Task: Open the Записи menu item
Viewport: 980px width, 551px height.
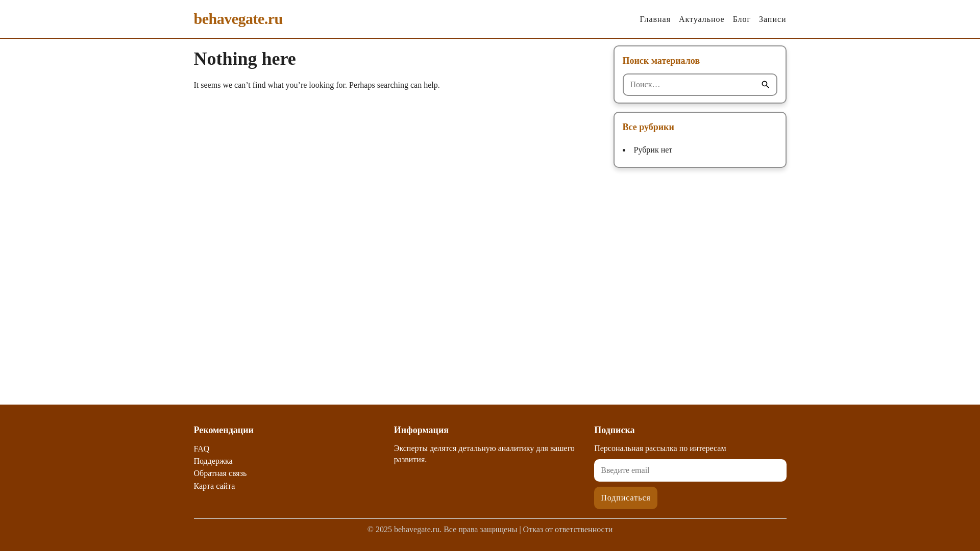Action: [x=772, y=19]
